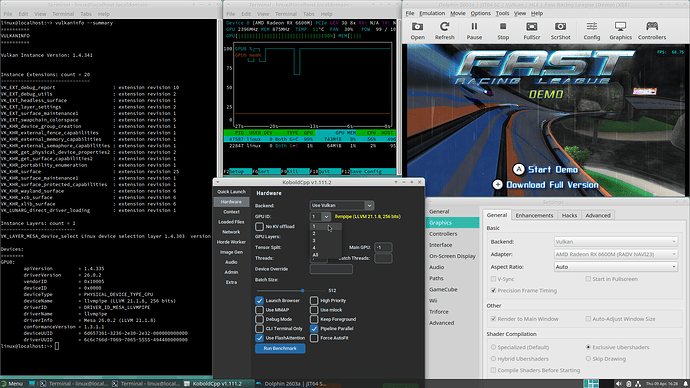Screen dimensions: 690x388
Task: Open the Options menu in Dolphin
Action: click(x=481, y=13)
